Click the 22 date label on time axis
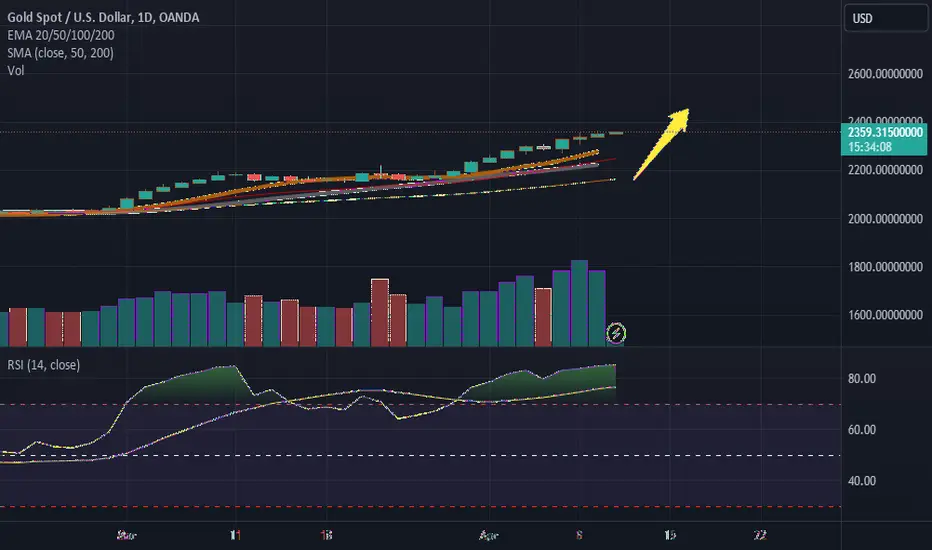 click(760, 535)
